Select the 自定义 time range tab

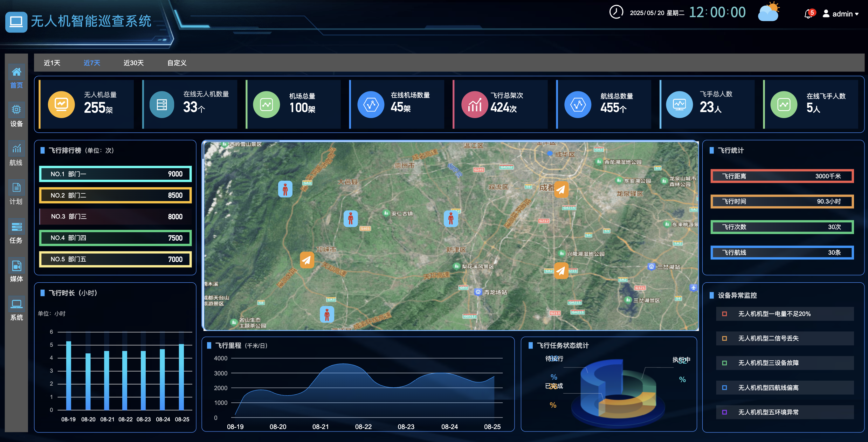(x=177, y=63)
